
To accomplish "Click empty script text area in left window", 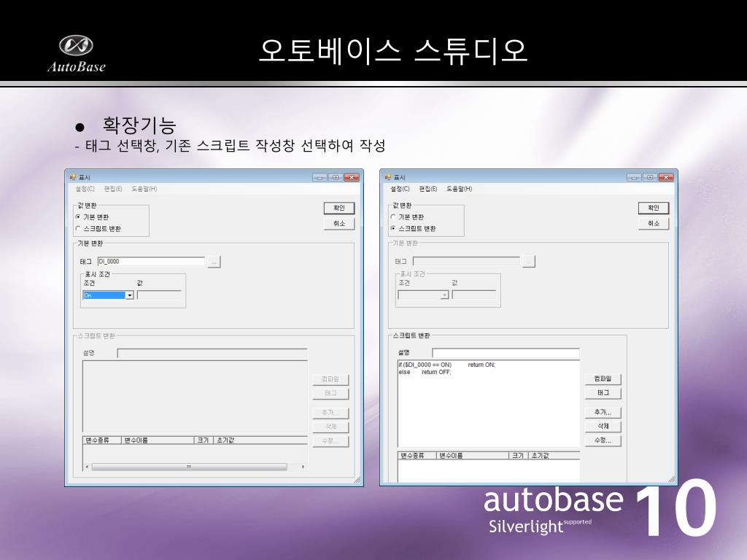I will click(195, 396).
